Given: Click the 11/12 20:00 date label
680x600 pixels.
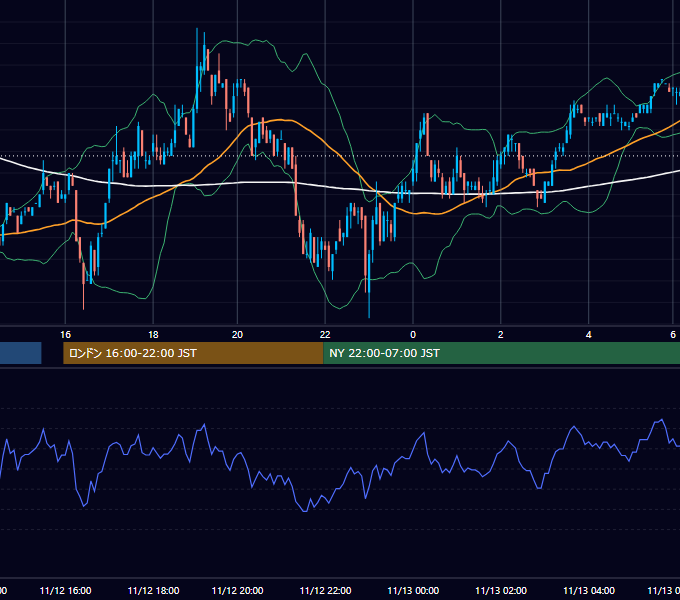Looking at the screenshot, I should (x=237, y=590).
